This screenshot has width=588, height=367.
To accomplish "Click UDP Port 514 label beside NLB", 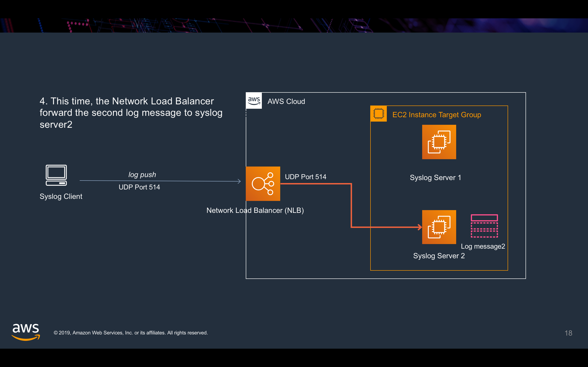I will point(305,177).
